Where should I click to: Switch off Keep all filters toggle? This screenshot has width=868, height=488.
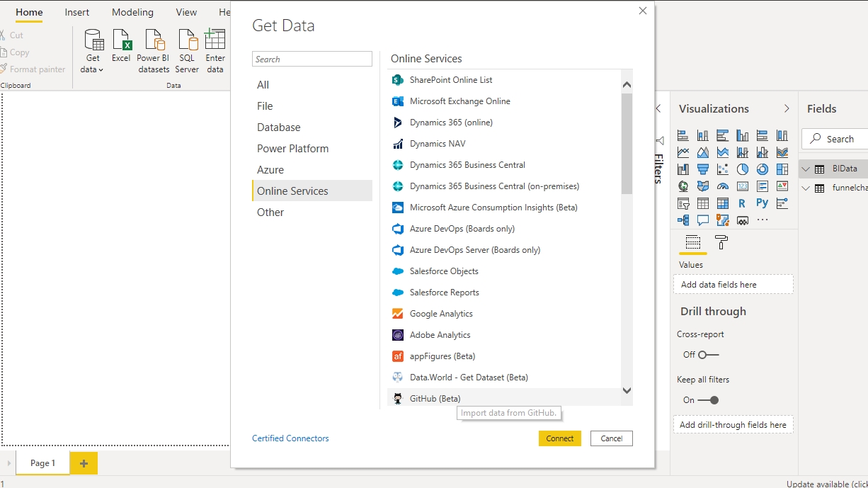[x=708, y=400]
